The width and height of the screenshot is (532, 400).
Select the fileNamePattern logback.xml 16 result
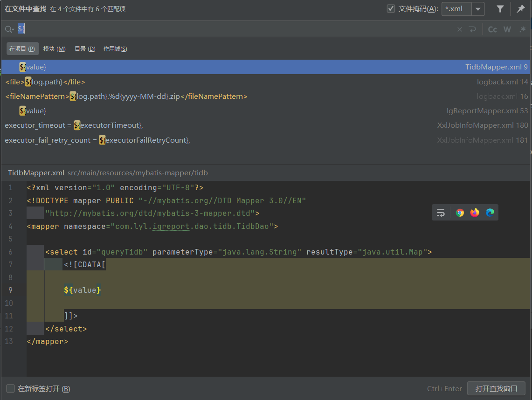266,97
